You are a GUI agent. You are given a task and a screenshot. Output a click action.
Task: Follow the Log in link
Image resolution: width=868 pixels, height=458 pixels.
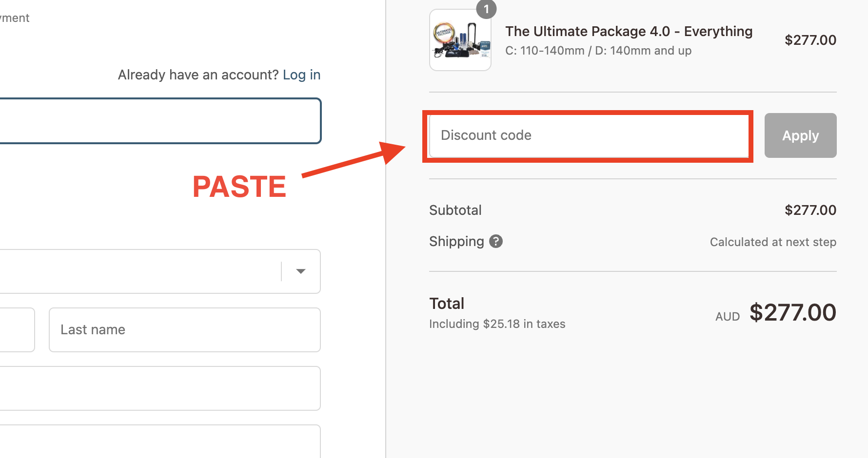coord(301,75)
